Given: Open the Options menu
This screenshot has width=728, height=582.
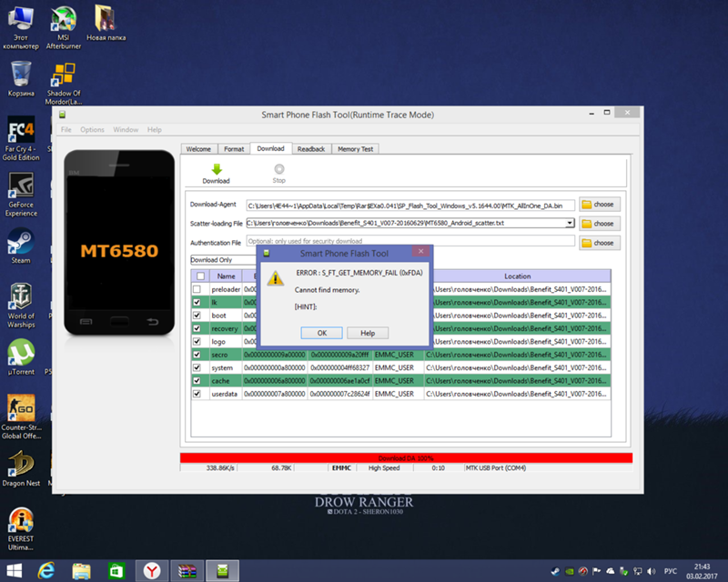Looking at the screenshot, I should [x=92, y=130].
